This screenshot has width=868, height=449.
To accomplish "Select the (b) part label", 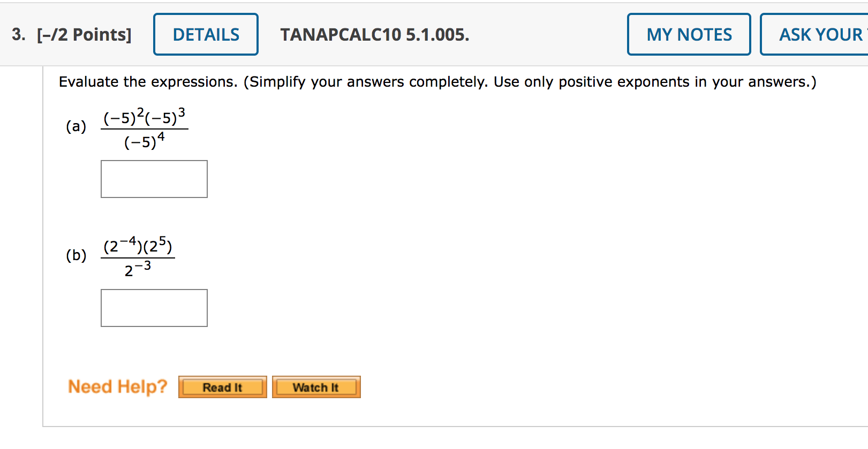I will pyautogui.click(x=76, y=256).
